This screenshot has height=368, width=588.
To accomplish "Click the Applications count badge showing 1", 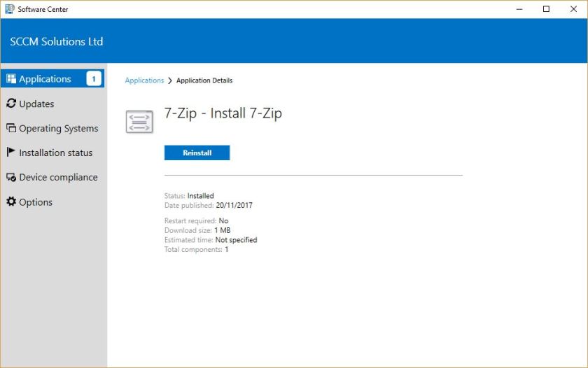I will click(x=94, y=78).
